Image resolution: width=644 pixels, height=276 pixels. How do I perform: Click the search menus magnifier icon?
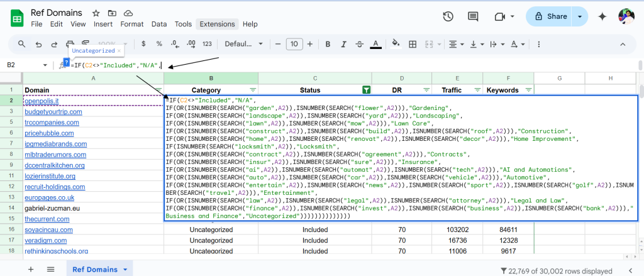pyautogui.click(x=21, y=44)
